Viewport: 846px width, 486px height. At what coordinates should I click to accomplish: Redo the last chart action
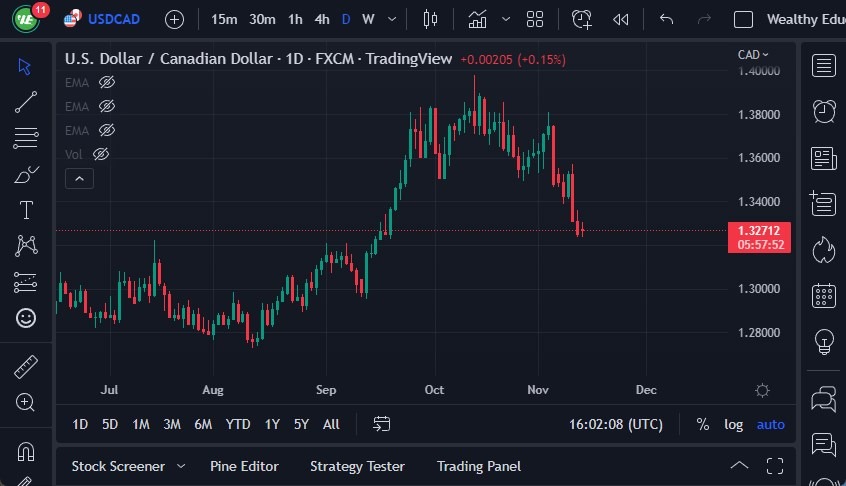[x=704, y=19]
